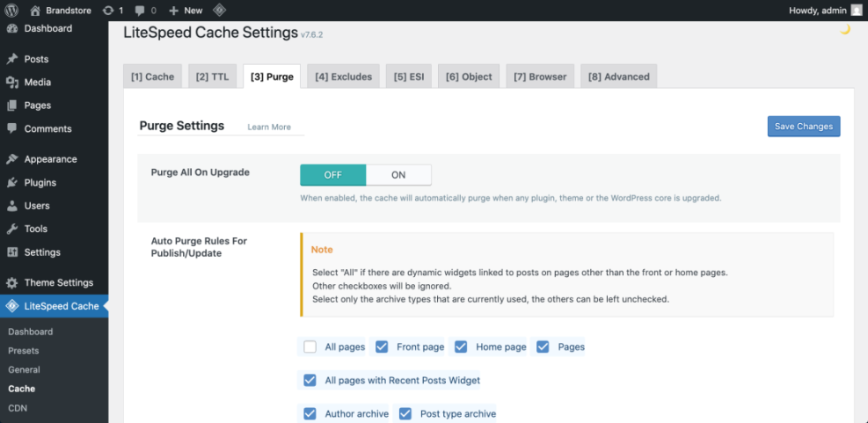
Task: Click the Settings sliders icon in sidebar
Action: click(x=12, y=252)
